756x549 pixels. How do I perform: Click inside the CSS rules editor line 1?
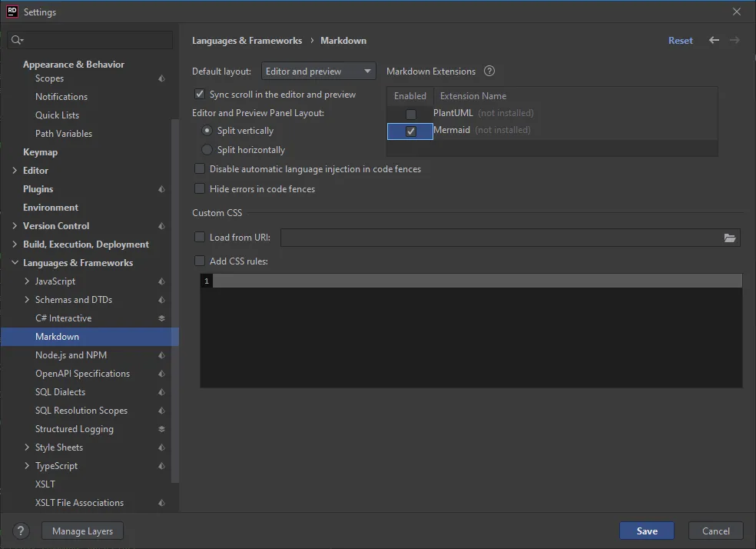477,281
